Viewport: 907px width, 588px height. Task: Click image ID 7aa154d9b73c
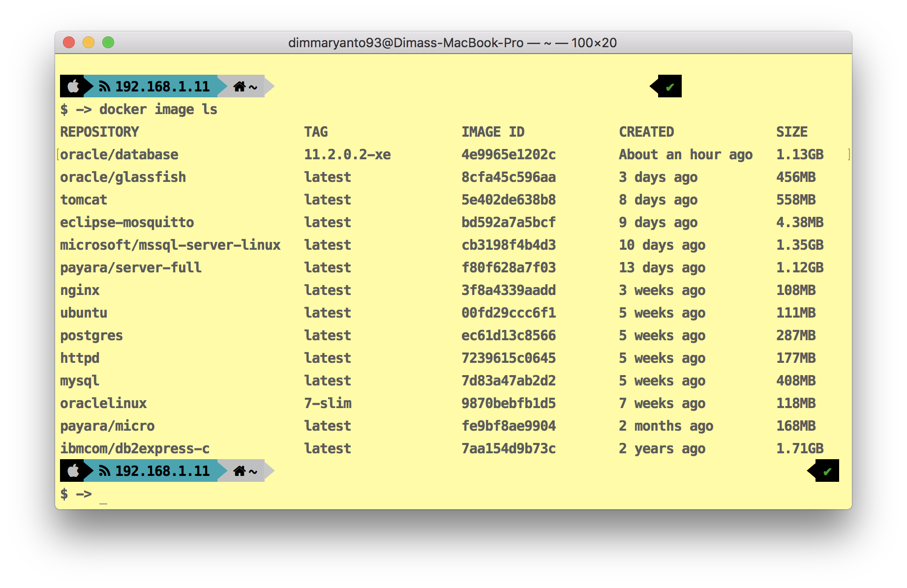click(509, 448)
